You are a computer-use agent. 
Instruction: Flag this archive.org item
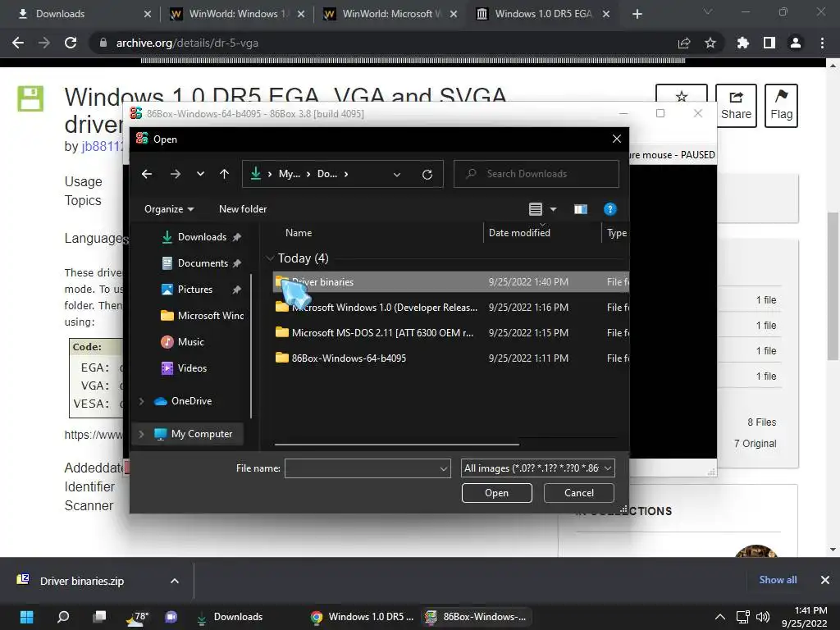[x=781, y=106]
